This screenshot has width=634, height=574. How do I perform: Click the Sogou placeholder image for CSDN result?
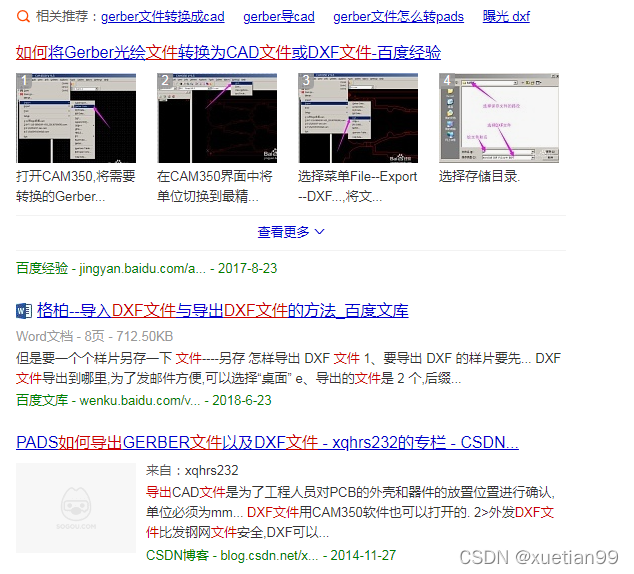(x=76, y=508)
